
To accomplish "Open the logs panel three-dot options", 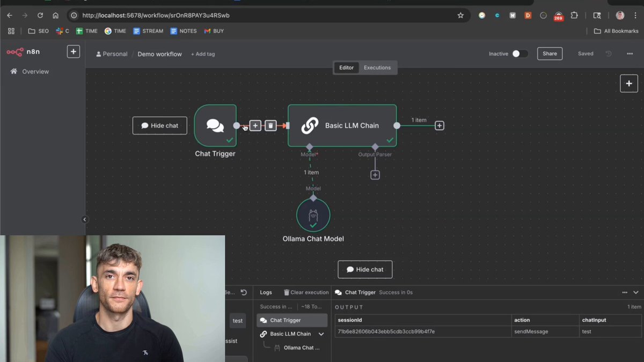I will coord(625,292).
